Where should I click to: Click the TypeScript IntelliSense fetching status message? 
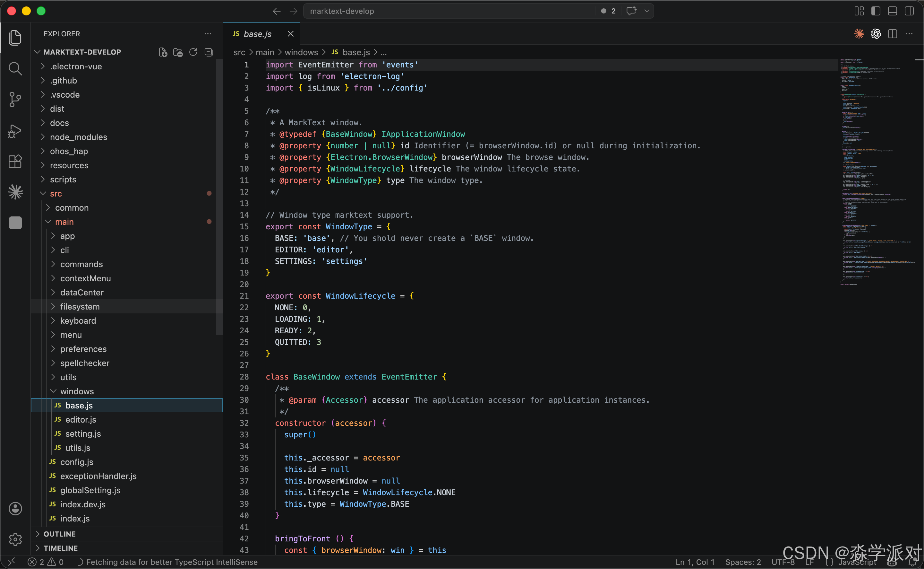pos(167,562)
